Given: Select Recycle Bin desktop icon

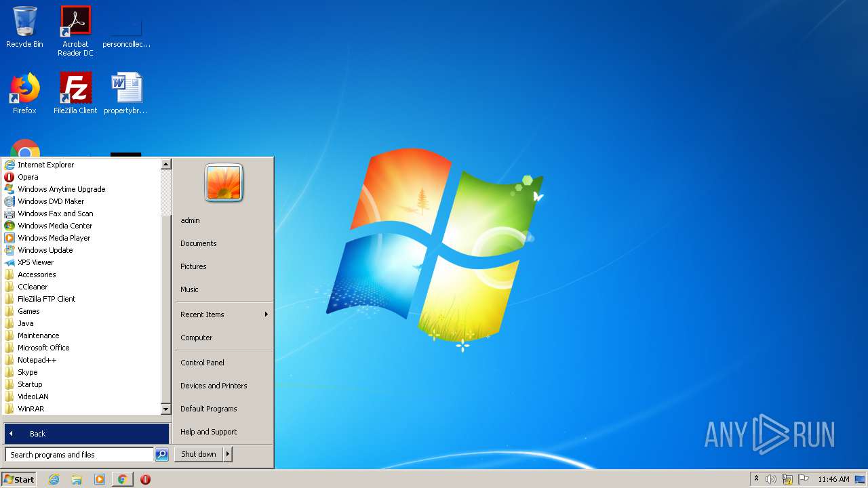Looking at the screenshot, I should pyautogui.click(x=24, y=27).
